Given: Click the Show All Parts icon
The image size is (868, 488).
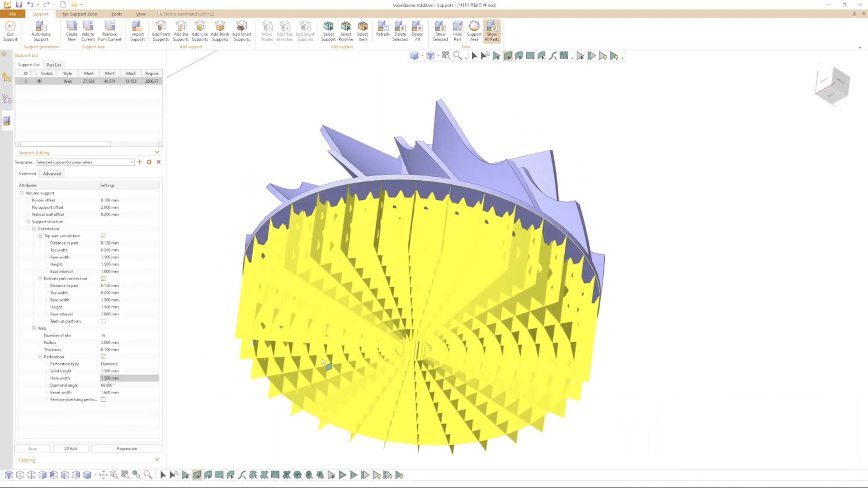Looking at the screenshot, I should click(491, 31).
